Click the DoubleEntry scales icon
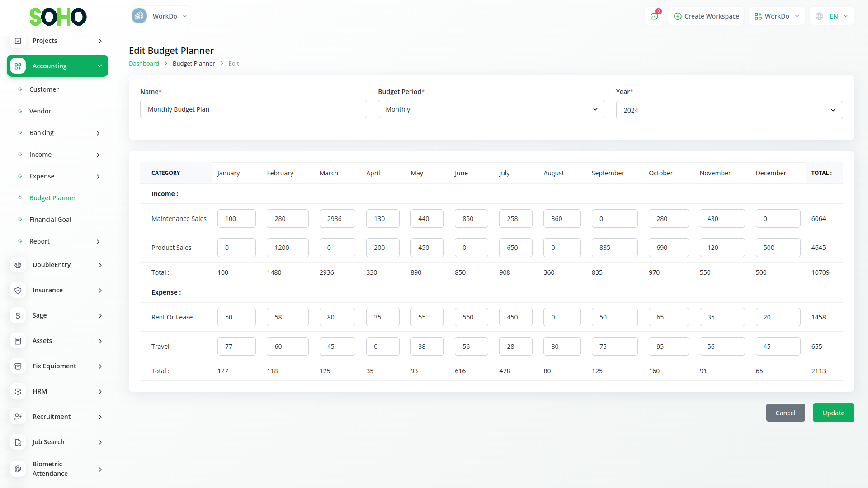 coord(18,265)
